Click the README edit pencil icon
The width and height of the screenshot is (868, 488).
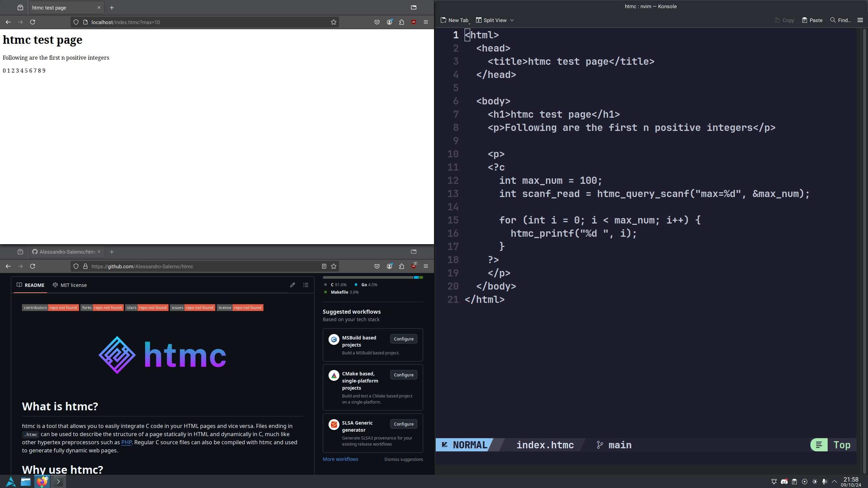click(293, 285)
